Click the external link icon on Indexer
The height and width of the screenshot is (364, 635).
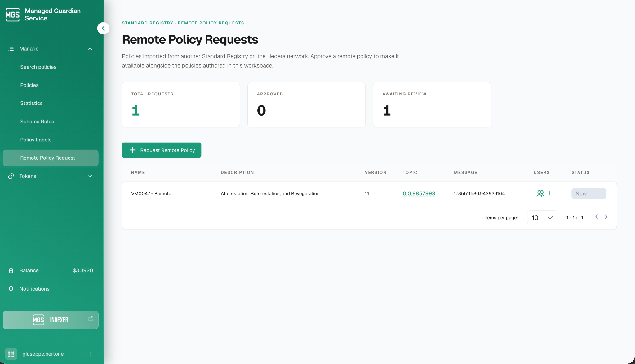coord(91,319)
